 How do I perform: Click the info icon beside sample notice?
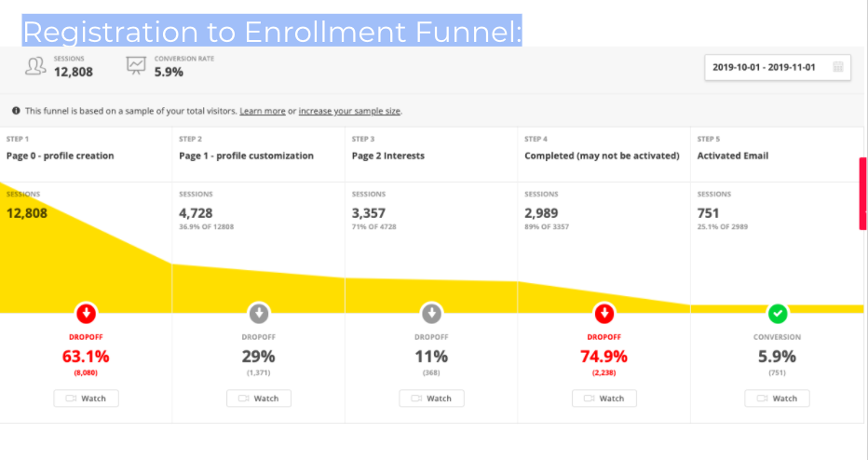(x=17, y=111)
